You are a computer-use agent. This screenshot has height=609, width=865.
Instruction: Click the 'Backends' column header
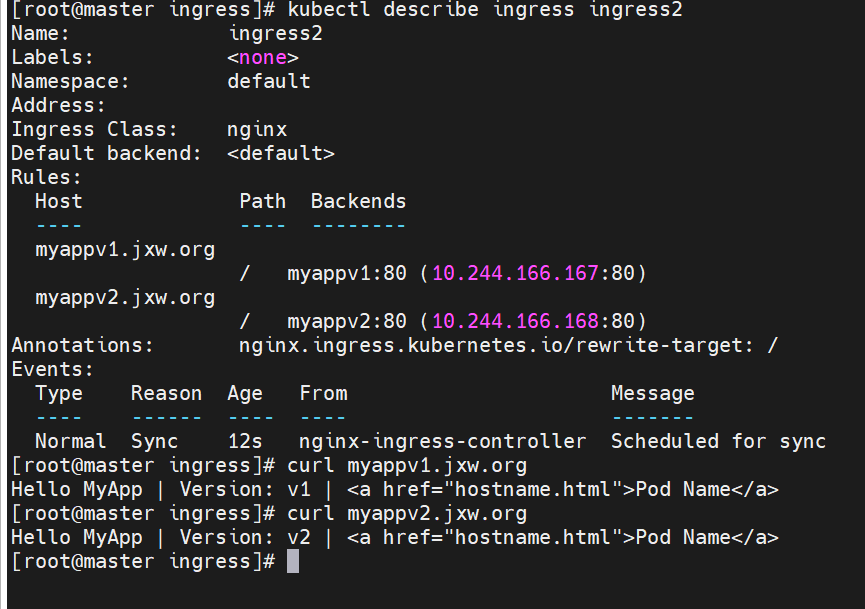tap(359, 201)
